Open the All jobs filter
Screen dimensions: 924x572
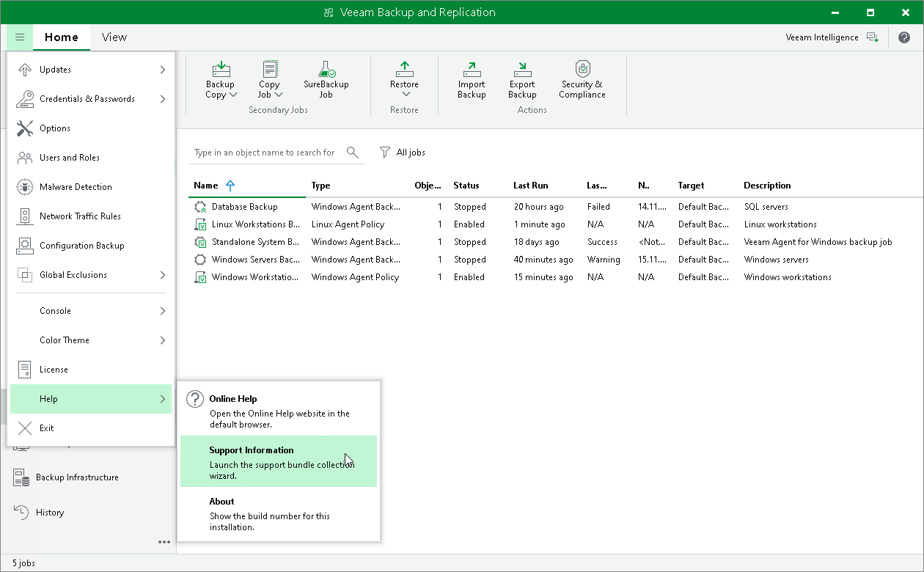pos(403,153)
